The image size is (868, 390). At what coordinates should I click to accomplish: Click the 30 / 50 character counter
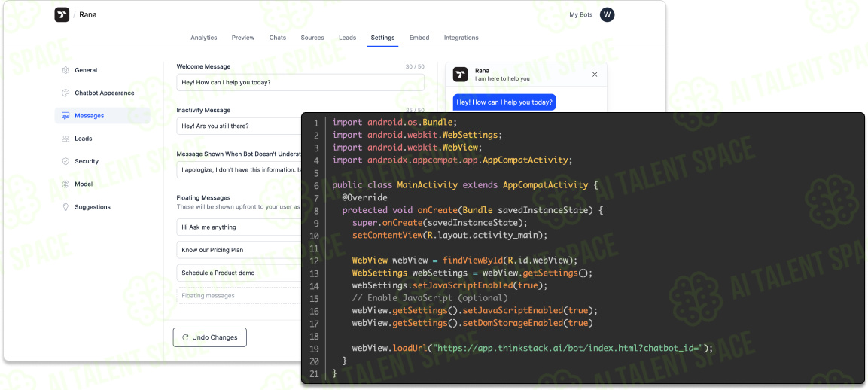(x=415, y=66)
